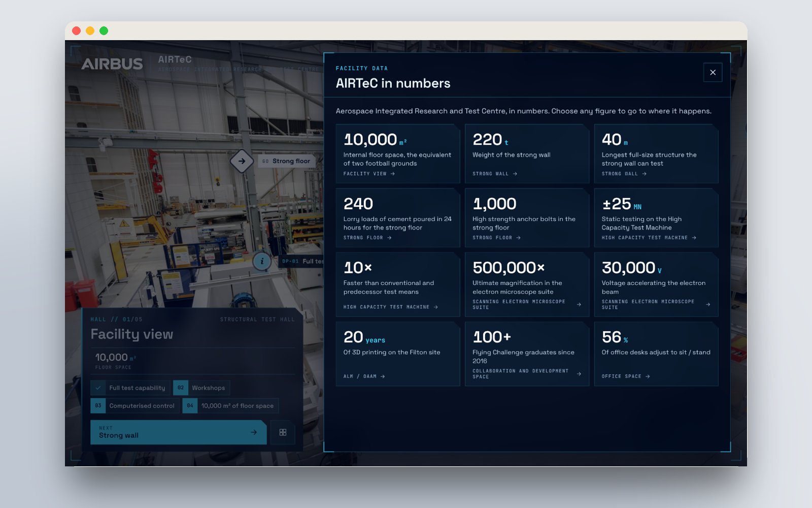Open the grid overview icon beside Next
Viewport: 812px width, 508px height.
click(x=283, y=432)
